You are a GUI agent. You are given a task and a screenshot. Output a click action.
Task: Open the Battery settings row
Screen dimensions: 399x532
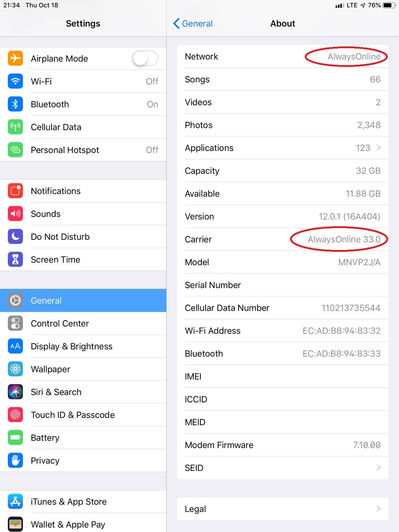pos(83,438)
